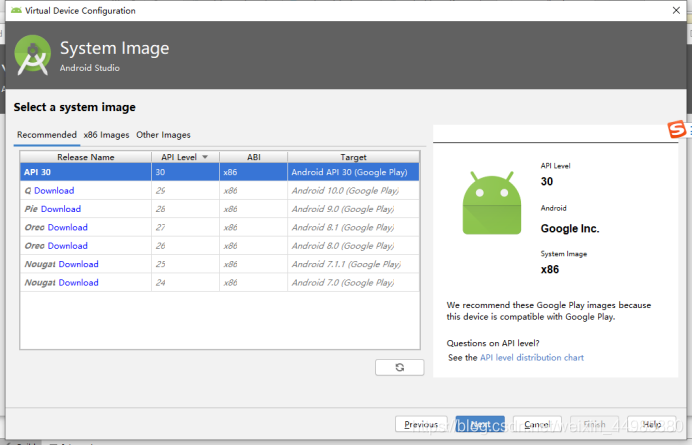Click the green Android robot image

(491, 203)
